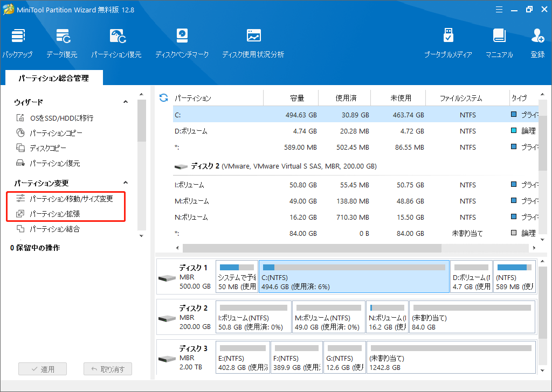Select N:ボリューム 16.2 GB block
This screenshot has width=552, height=392.
(x=387, y=317)
